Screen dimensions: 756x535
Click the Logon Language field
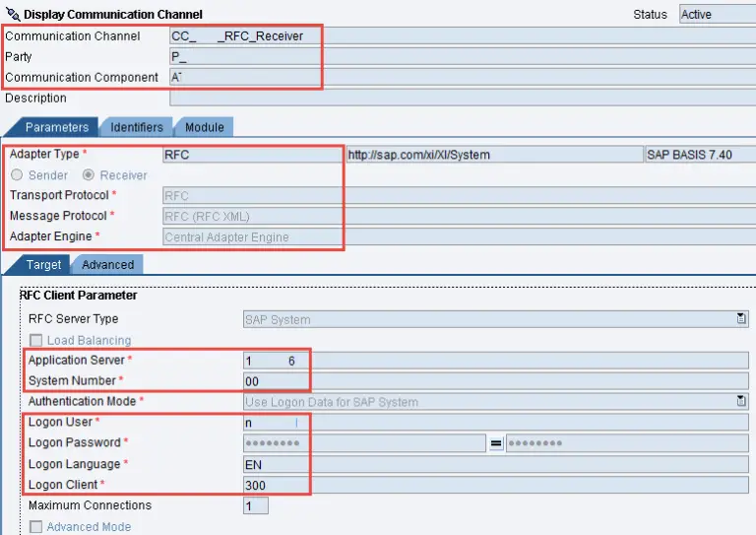[x=495, y=464]
